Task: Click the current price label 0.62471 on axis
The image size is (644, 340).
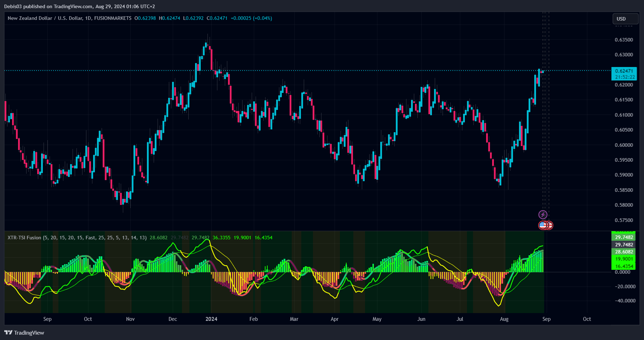Action: (x=624, y=71)
